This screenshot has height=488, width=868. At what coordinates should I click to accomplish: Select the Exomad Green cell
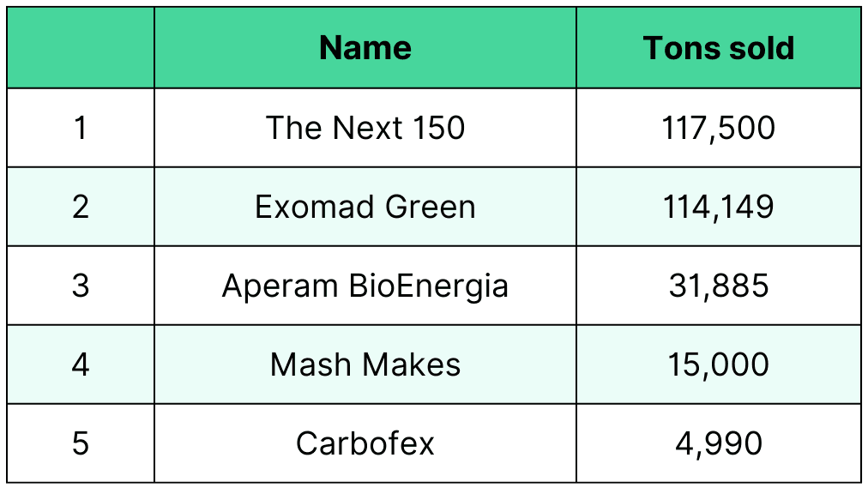coord(365,207)
